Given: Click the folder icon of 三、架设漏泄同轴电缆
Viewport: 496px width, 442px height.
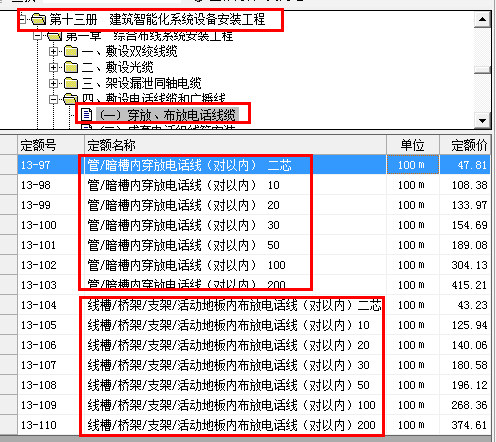Looking at the screenshot, I should 71,83.
